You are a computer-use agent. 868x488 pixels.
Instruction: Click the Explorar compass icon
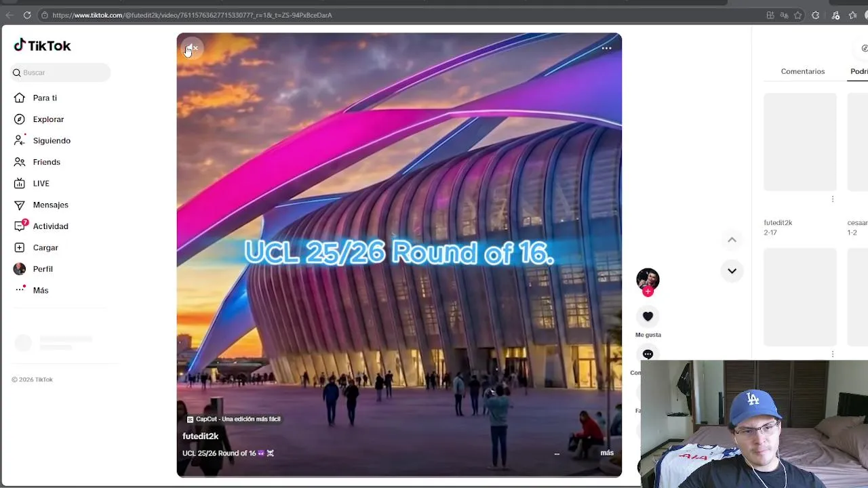(20, 119)
